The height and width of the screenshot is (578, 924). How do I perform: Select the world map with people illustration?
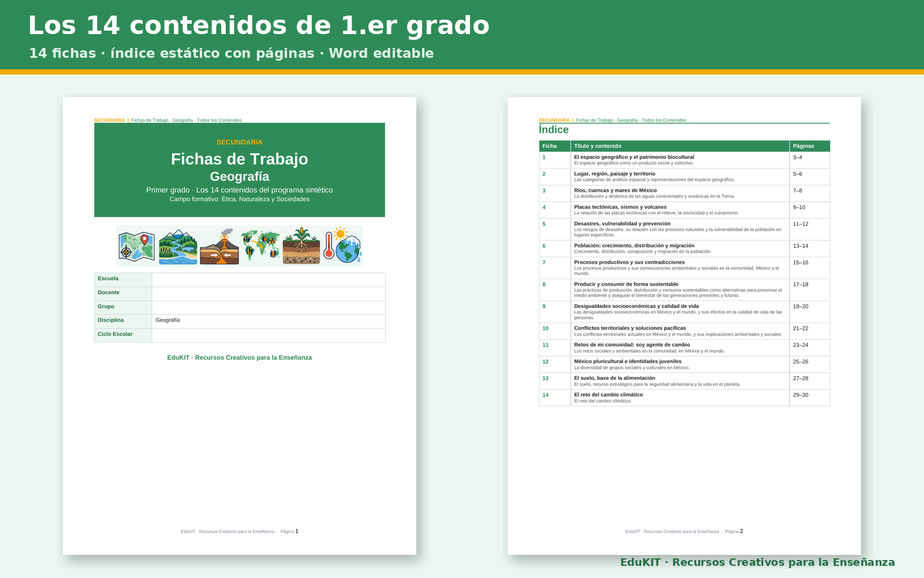coord(260,244)
